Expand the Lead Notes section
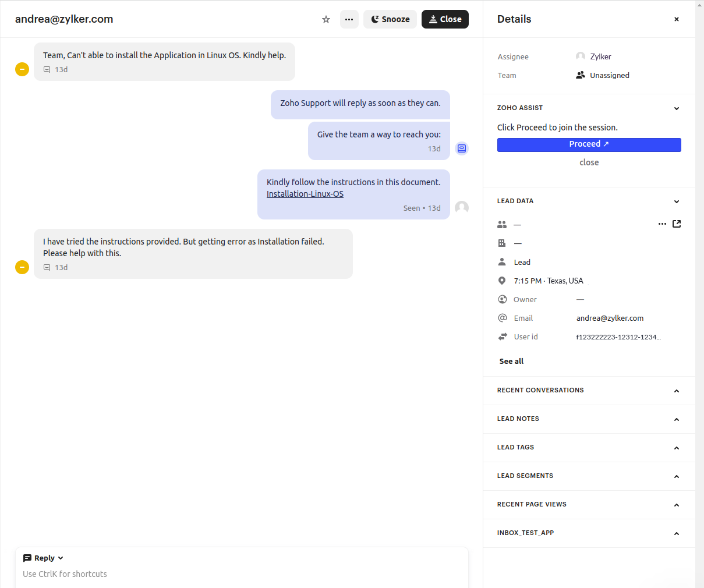 click(677, 419)
